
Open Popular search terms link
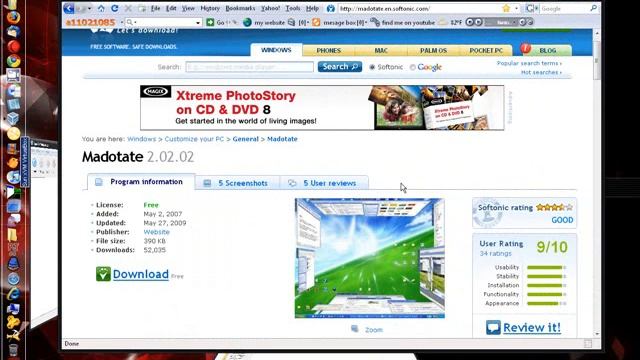point(529,63)
